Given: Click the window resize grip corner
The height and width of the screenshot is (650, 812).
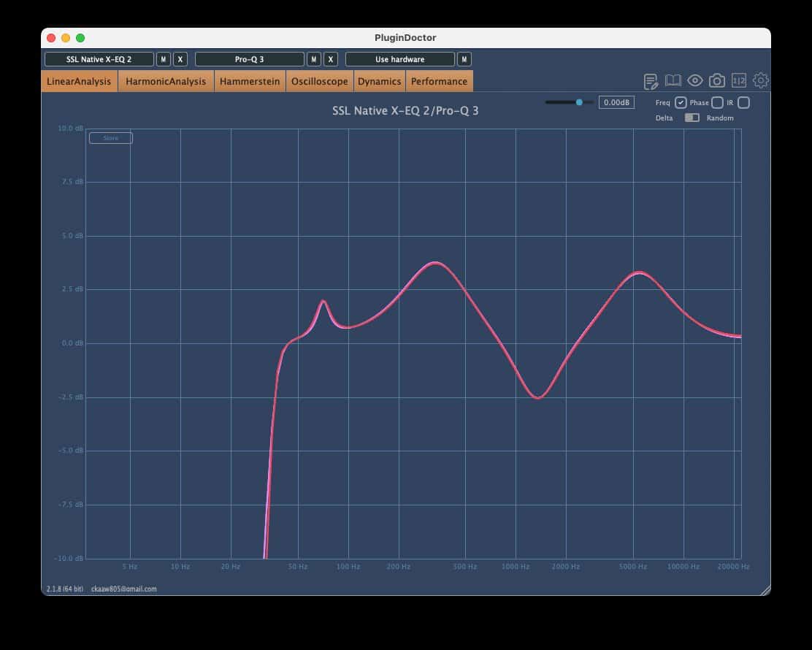Looking at the screenshot, I should point(765,590).
